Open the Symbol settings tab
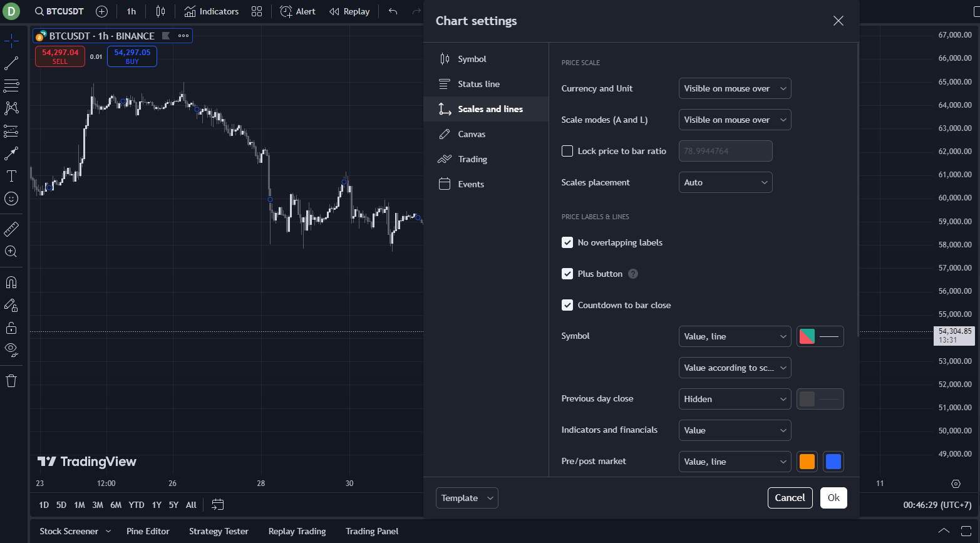 point(486,59)
